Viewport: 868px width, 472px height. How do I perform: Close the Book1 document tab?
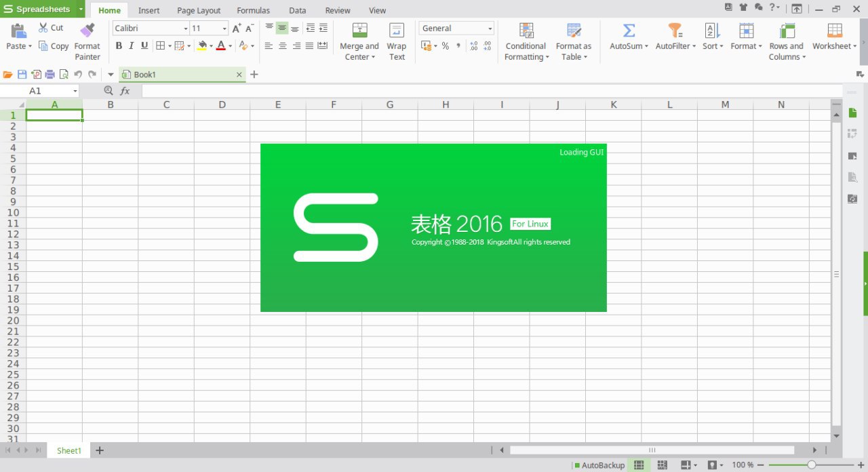239,75
